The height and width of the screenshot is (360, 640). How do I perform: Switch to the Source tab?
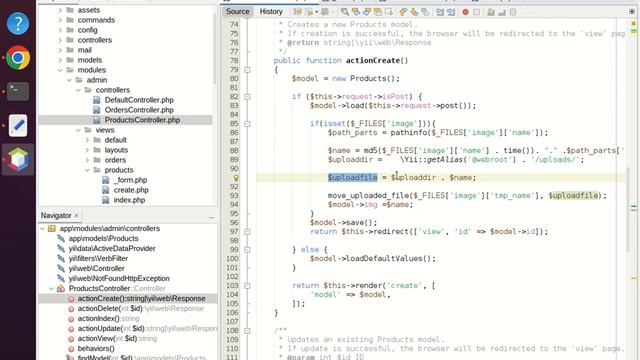[x=238, y=11]
